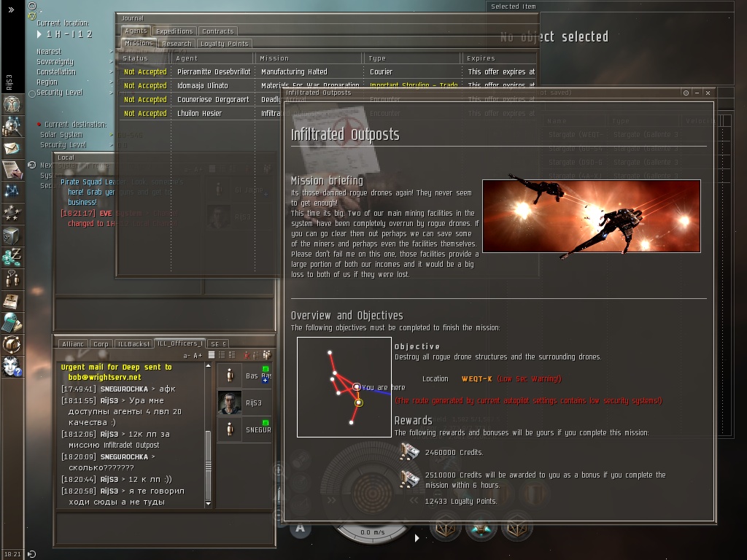Activate the middle ship module with blue lights
This screenshot has width=747, height=560.
481,528
